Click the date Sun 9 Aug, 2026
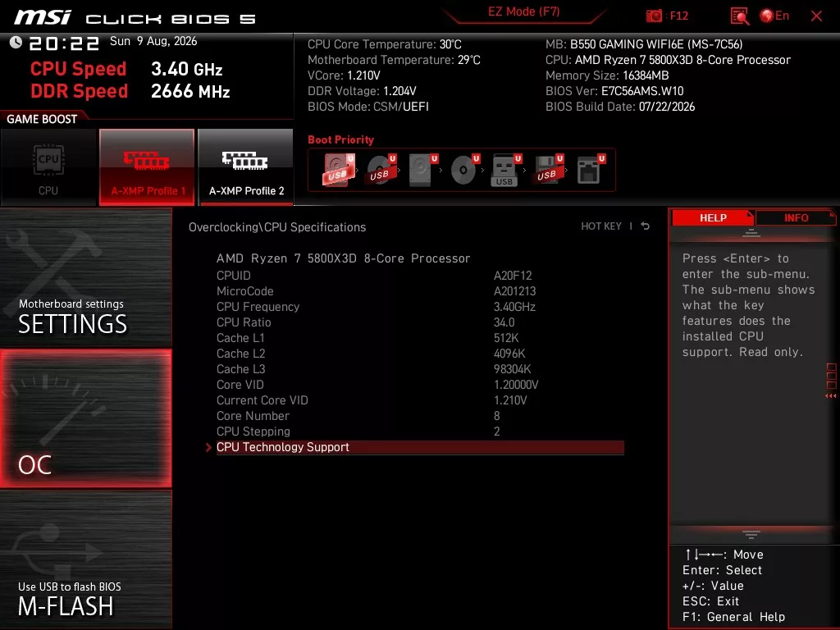This screenshot has width=840, height=630. [153, 41]
